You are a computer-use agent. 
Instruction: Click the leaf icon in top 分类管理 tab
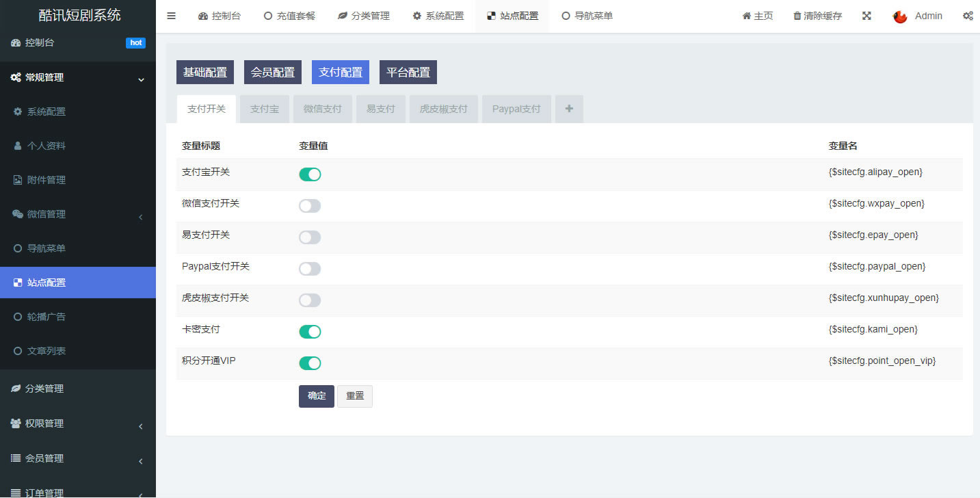coord(343,16)
